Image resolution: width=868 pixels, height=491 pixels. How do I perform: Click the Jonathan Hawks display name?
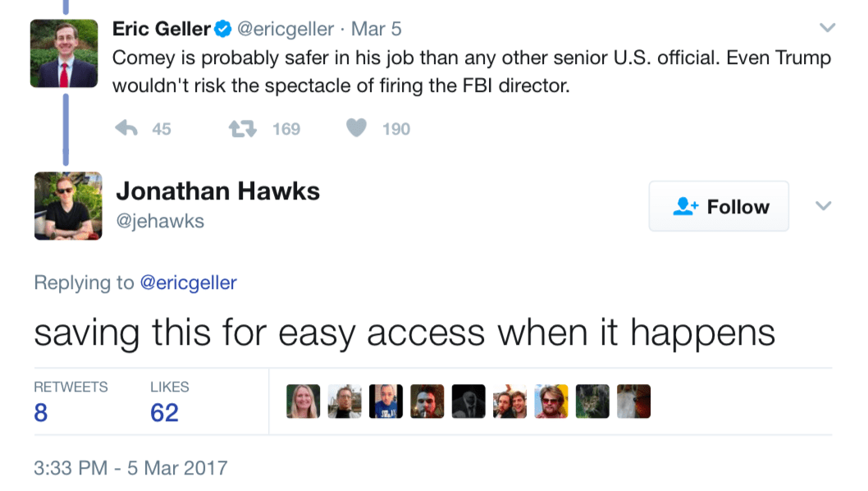pyautogui.click(x=217, y=191)
